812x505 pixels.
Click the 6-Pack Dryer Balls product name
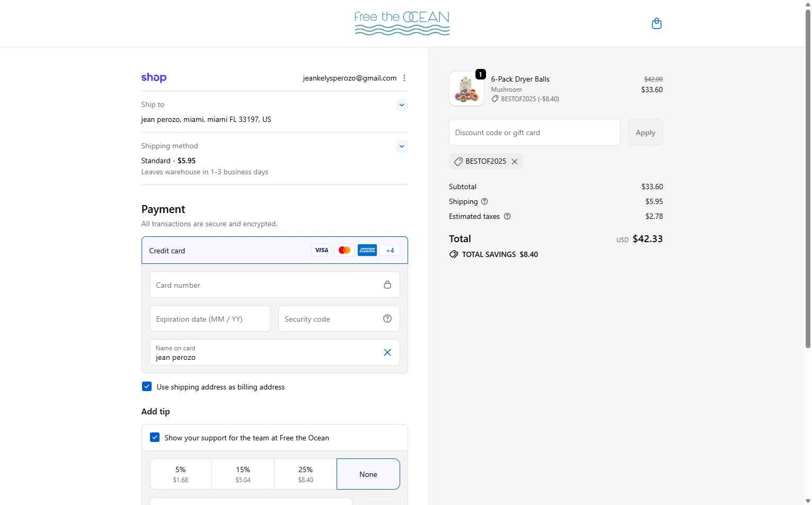click(520, 79)
